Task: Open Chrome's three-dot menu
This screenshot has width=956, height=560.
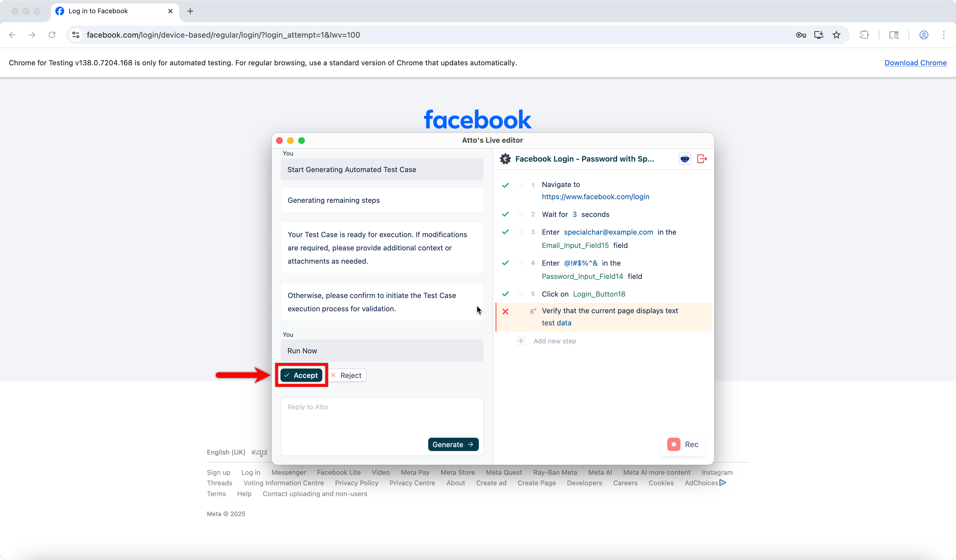Action: 944,35
